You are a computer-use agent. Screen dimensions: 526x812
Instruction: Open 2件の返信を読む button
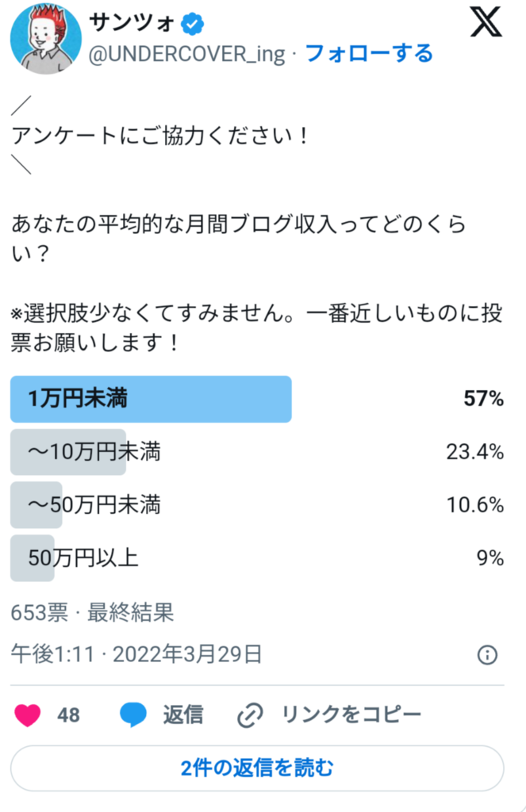(x=257, y=768)
